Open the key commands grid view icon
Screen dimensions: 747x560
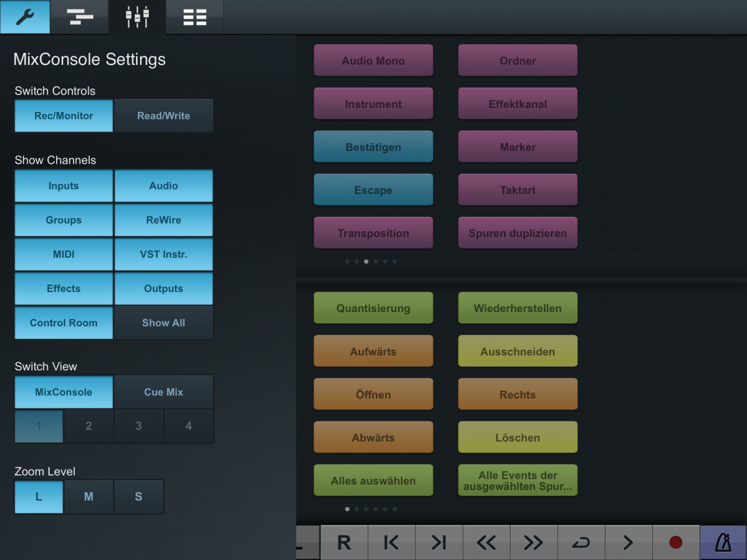[195, 17]
